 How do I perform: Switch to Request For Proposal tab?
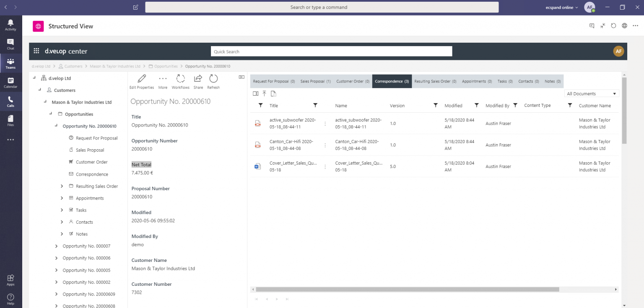coord(274,81)
